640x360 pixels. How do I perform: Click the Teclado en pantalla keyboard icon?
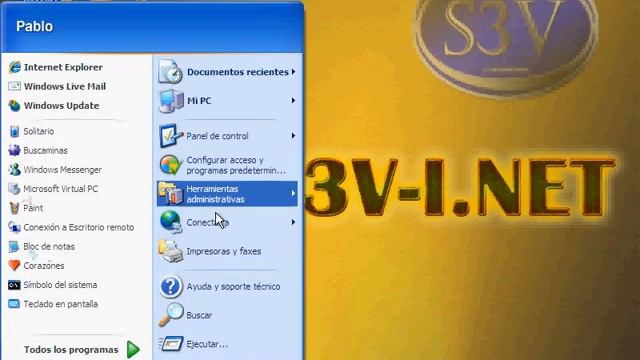pos(15,304)
